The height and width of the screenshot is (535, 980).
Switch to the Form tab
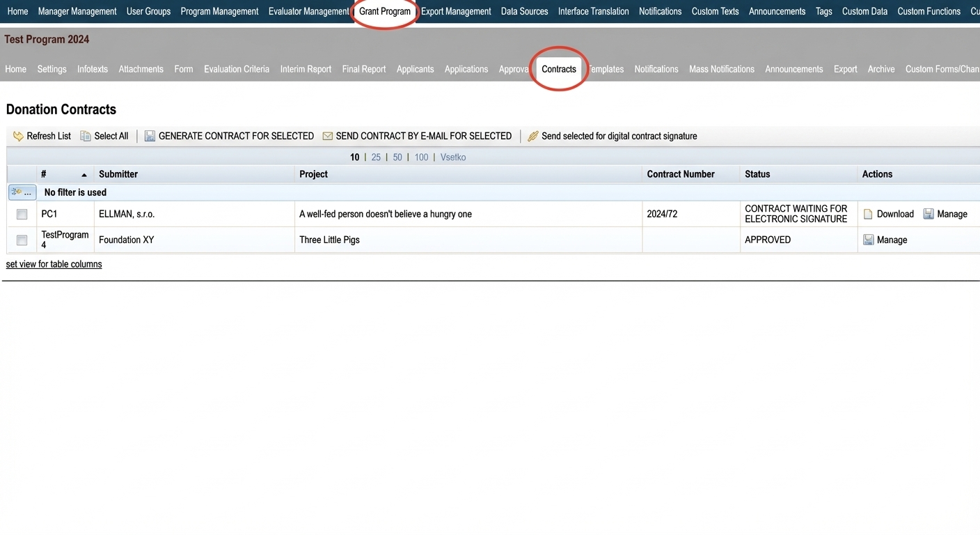pos(184,69)
